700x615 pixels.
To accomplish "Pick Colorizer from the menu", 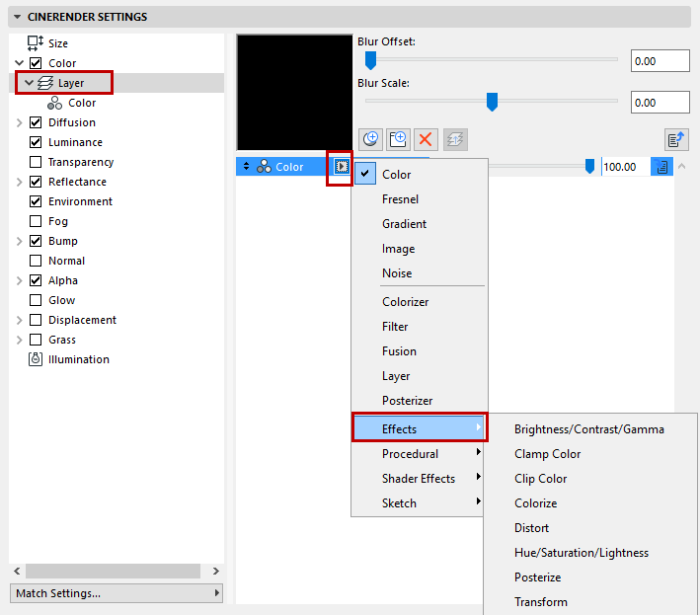I will coord(420,302).
